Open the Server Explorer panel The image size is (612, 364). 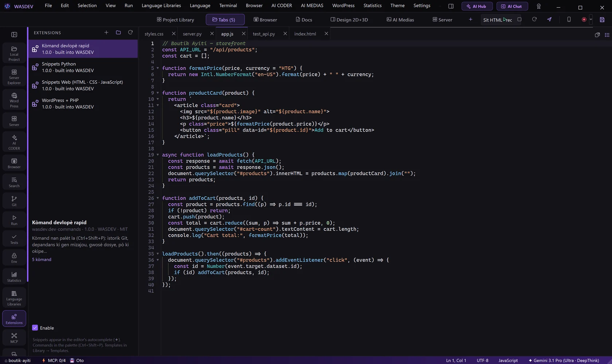click(x=14, y=76)
